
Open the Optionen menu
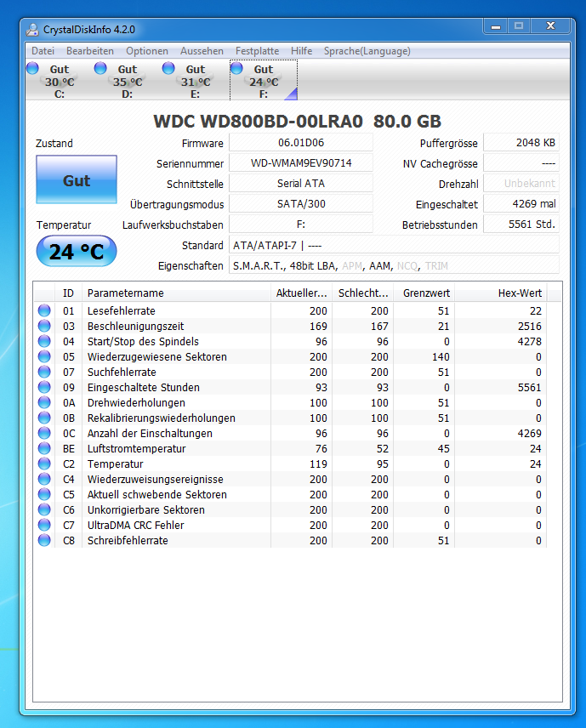coord(147,51)
